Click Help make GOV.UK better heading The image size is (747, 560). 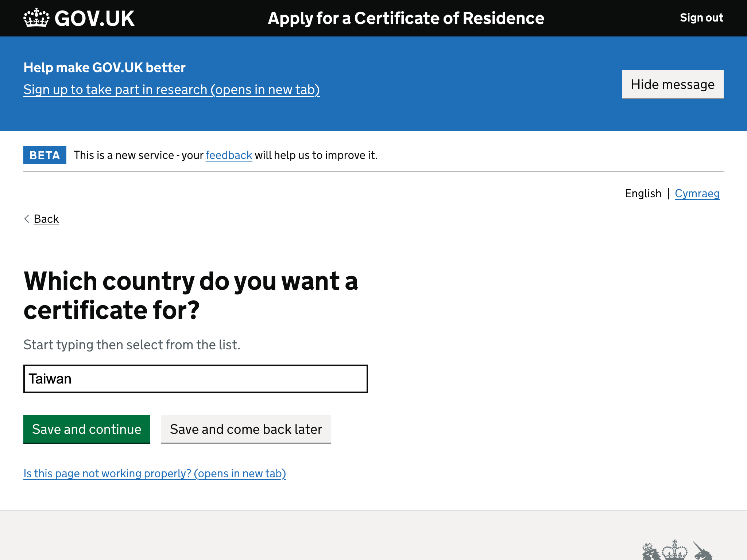pos(104,67)
